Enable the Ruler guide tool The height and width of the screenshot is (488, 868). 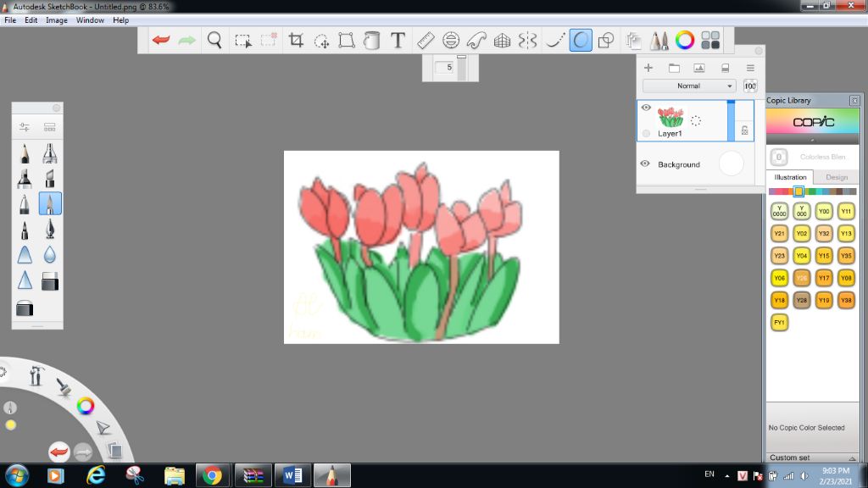coord(426,40)
